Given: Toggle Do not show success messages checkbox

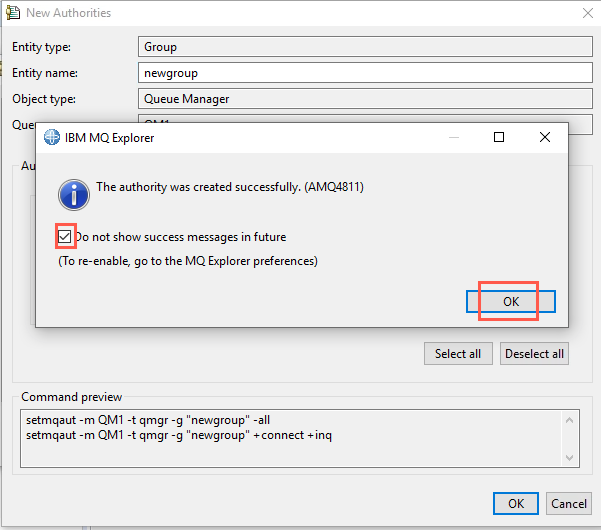Looking at the screenshot, I should pos(65,236).
